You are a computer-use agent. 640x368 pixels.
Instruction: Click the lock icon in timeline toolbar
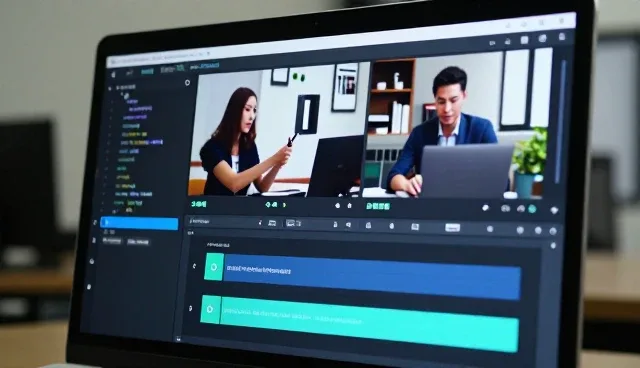(335, 224)
